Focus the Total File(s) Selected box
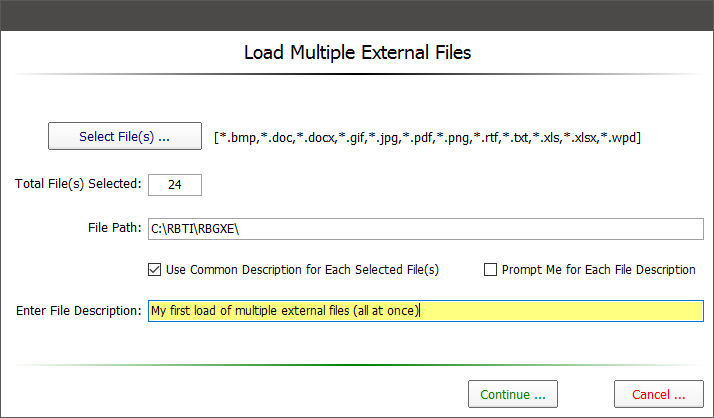Screen dimensions: 714x418 click(175, 184)
